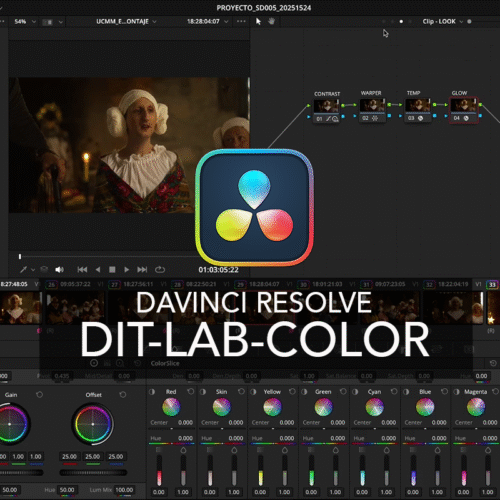
Task: Select the arrow pointer tool
Action: (x=258, y=21)
